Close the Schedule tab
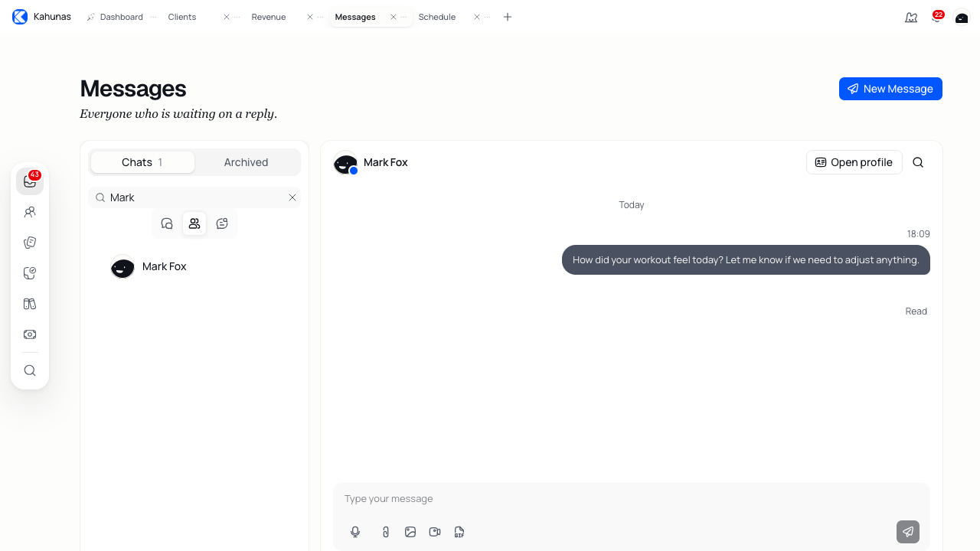Image resolution: width=980 pixels, height=551 pixels. (x=477, y=17)
